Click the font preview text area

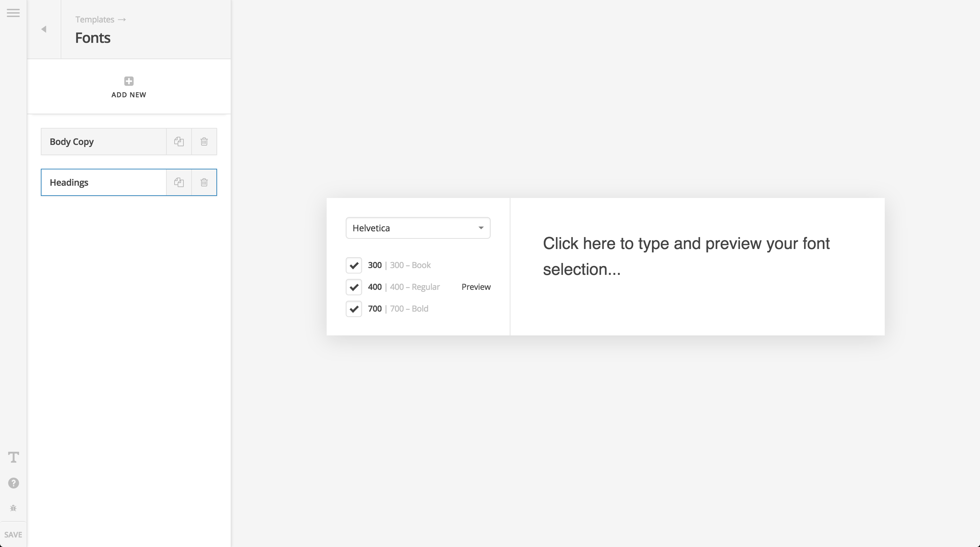pos(697,266)
